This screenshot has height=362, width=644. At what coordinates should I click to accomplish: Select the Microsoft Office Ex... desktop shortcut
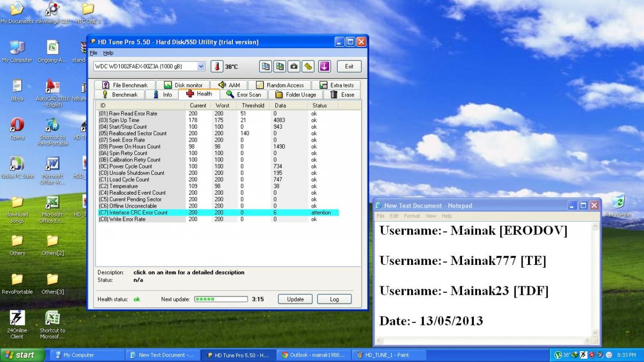52,209
